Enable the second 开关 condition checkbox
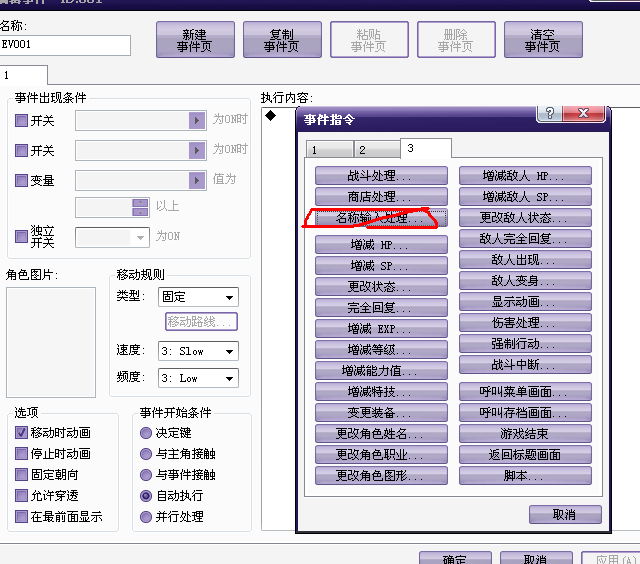The height and width of the screenshot is (564, 640). (21, 151)
